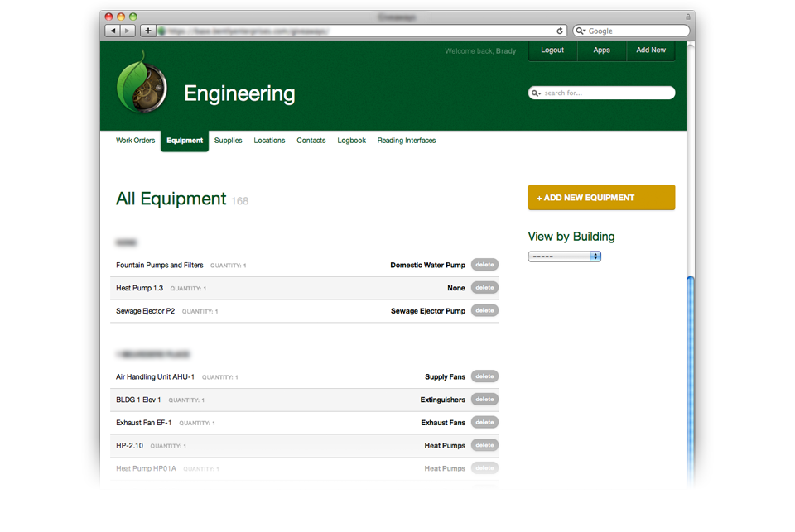Add bookmark with the plus button

(147, 31)
